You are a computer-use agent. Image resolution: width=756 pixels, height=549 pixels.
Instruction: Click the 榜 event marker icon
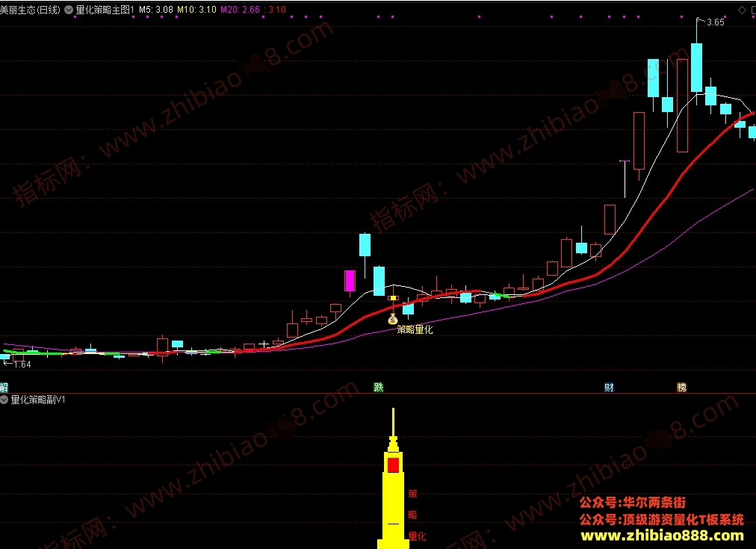(682, 387)
